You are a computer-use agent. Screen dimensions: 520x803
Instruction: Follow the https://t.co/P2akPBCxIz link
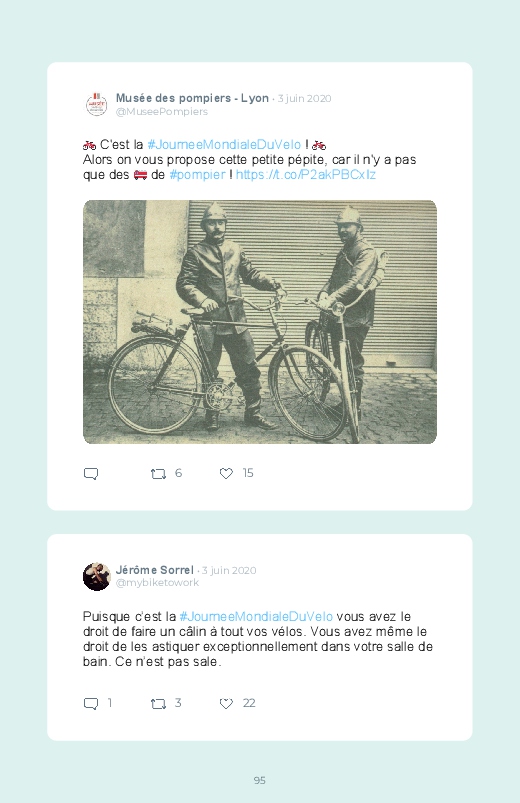(x=306, y=175)
